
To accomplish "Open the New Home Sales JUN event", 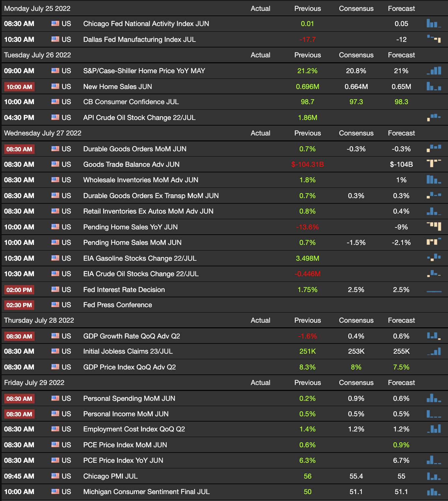I will [118, 87].
